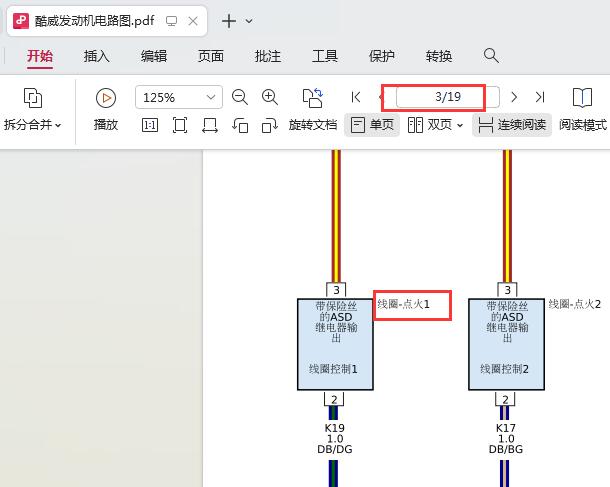Rotate the view counterclockwise
610x487 pixels.
240,125
